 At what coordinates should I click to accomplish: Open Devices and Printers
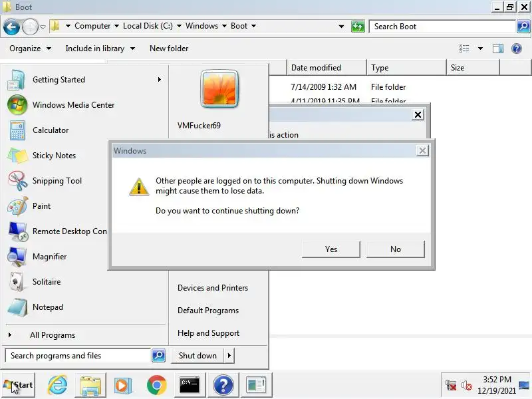213,288
